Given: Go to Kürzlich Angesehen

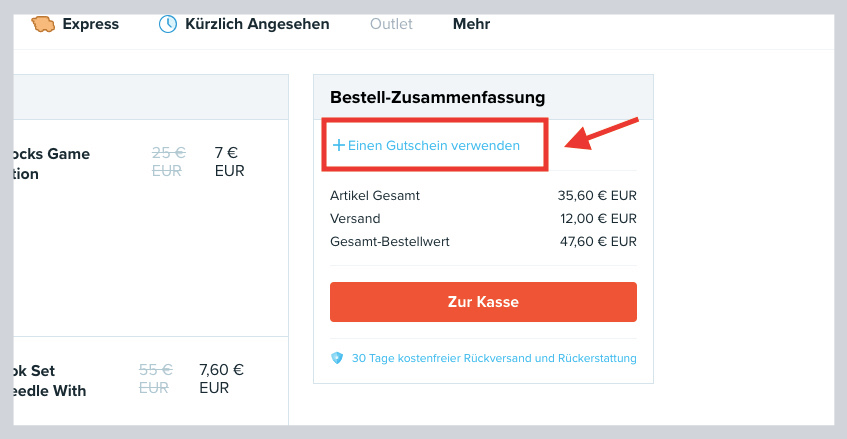Looking at the screenshot, I should coord(256,23).
